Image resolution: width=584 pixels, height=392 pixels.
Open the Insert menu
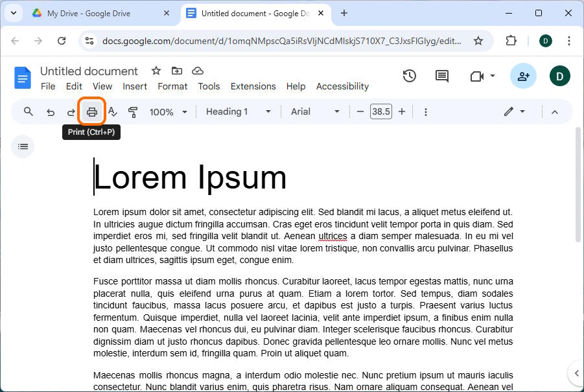point(135,86)
